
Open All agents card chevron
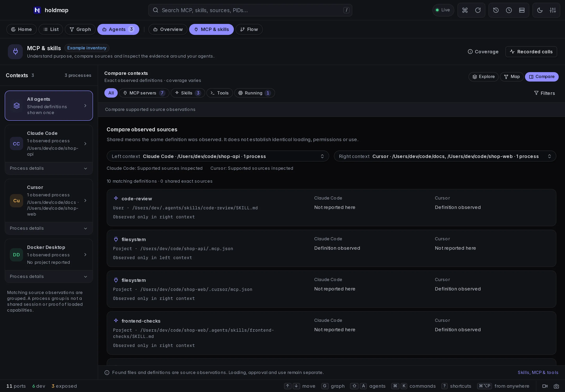pyautogui.click(x=85, y=106)
